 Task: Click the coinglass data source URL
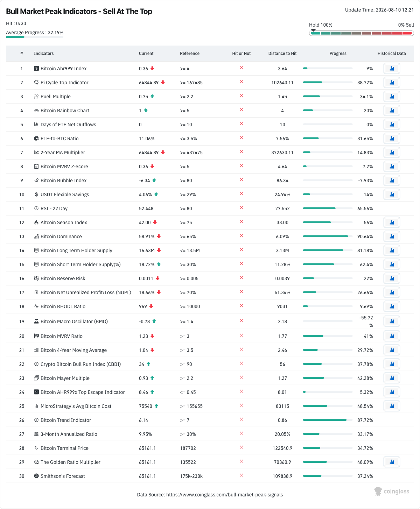click(225, 495)
